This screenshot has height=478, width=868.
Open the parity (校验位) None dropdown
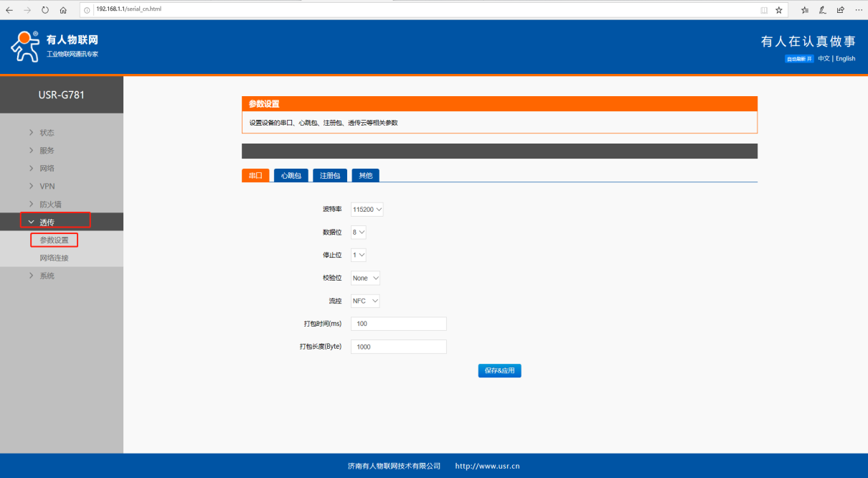(x=365, y=278)
